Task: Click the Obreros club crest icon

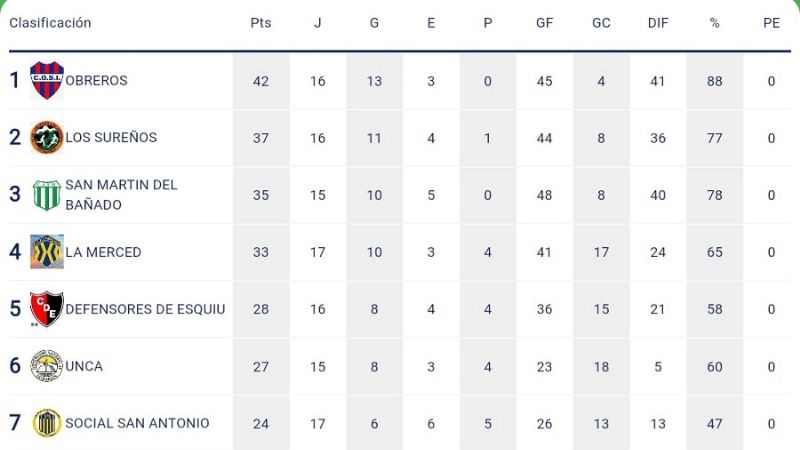Action: click(47, 80)
